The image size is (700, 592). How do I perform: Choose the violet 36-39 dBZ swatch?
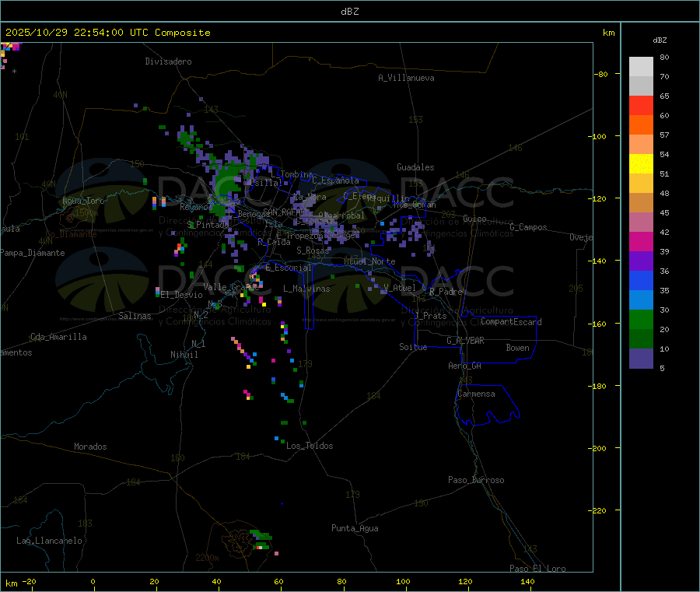(641, 261)
